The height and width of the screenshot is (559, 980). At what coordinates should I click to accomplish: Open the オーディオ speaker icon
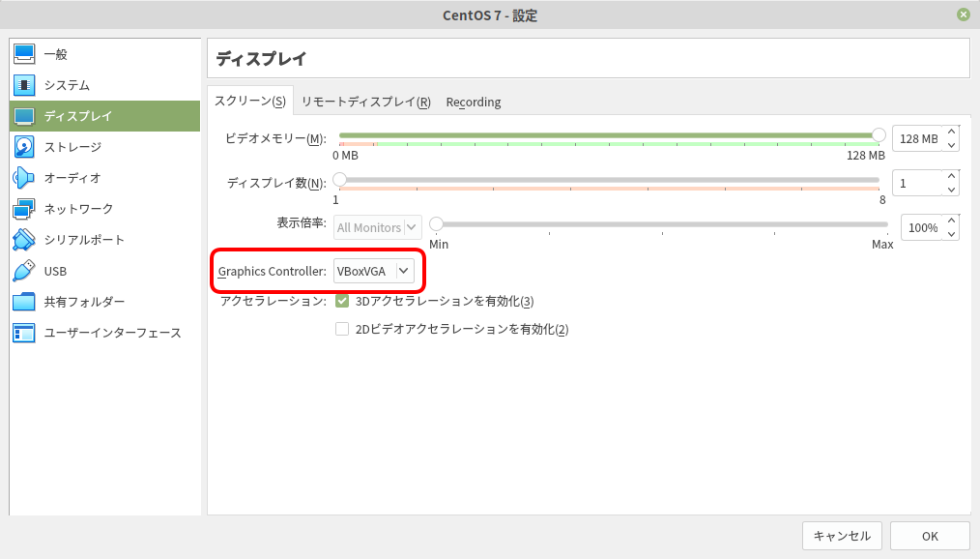[25, 178]
